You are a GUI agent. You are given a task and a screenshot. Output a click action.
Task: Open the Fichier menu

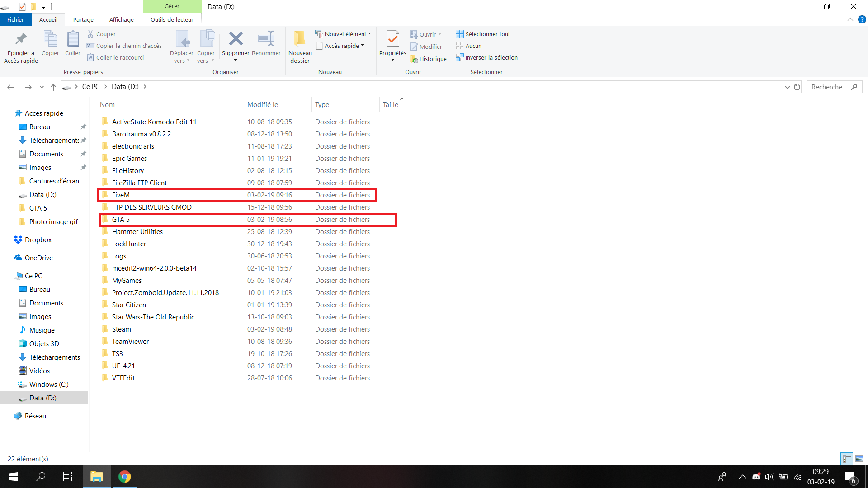coord(15,19)
